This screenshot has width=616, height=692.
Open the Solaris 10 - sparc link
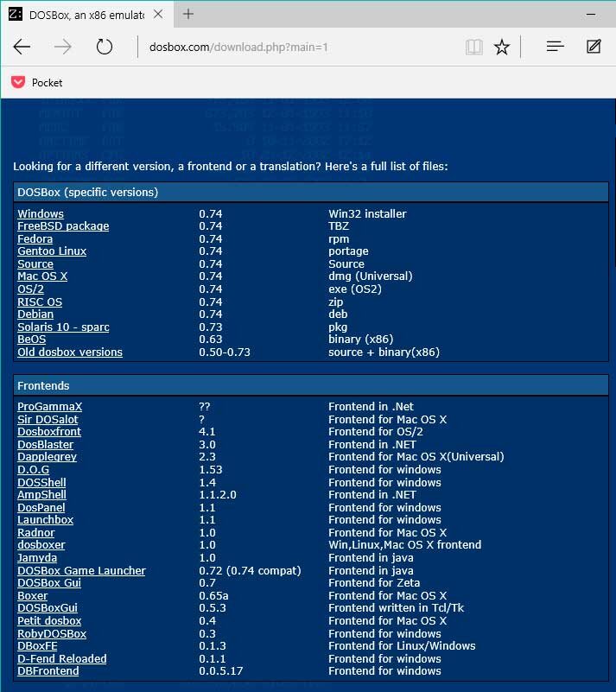[63, 327]
